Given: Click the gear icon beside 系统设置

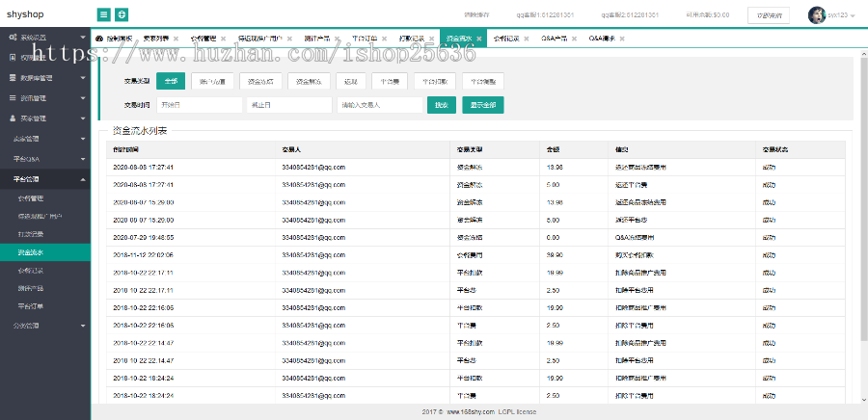Looking at the screenshot, I should [14, 37].
